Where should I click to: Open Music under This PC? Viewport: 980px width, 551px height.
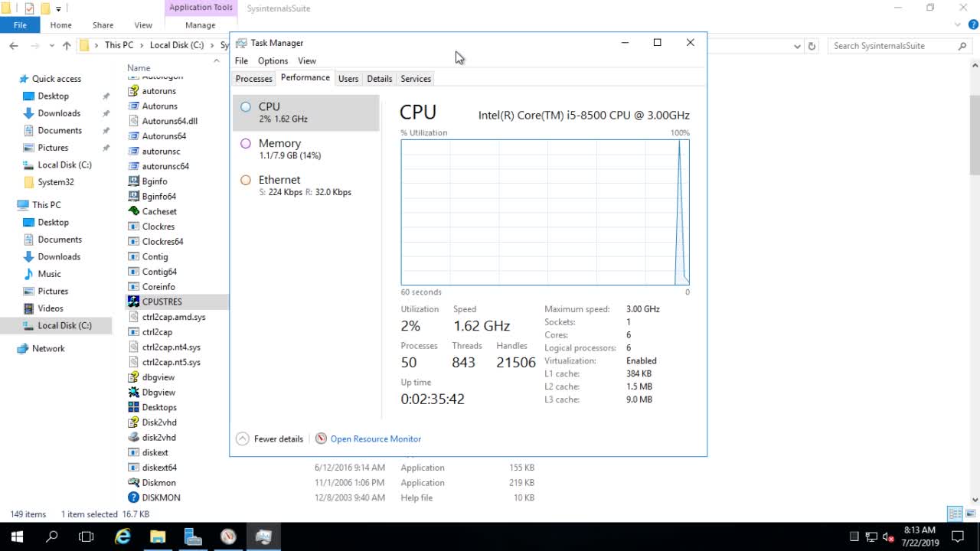click(49, 274)
